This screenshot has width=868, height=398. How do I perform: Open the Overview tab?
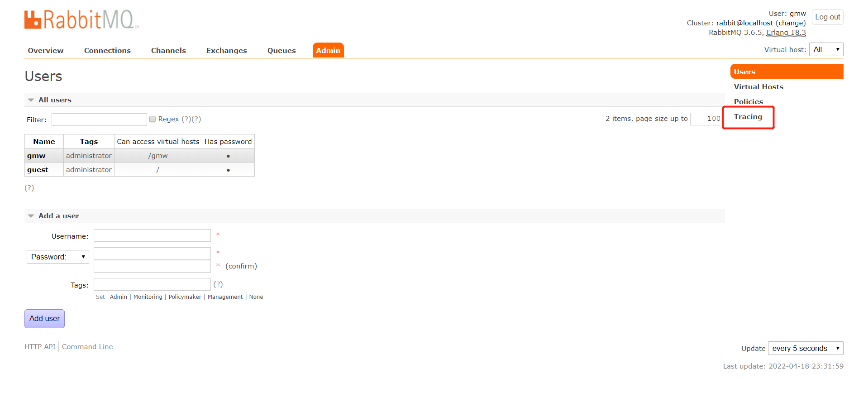coord(46,51)
